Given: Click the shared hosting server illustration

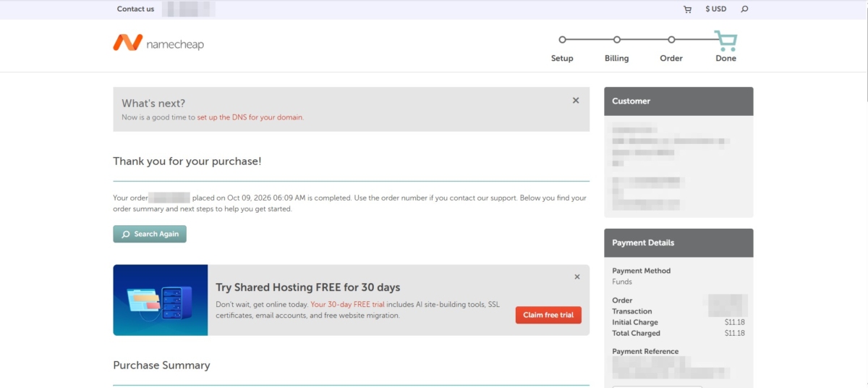Looking at the screenshot, I should tap(161, 300).
